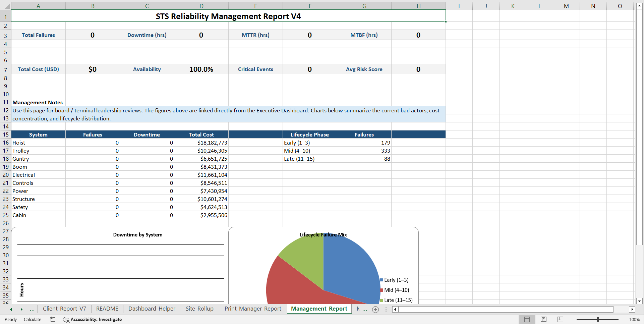Switch to the README sheet tab
Screen dimensions: 644x324
pyautogui.click(x=107, y=309)
